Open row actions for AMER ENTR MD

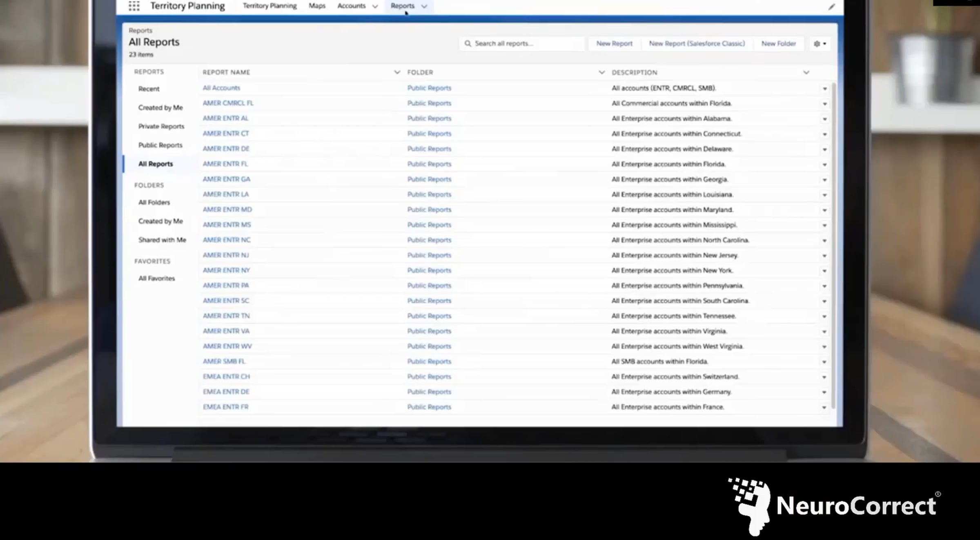pyautogui.click(x=824, y=210)
